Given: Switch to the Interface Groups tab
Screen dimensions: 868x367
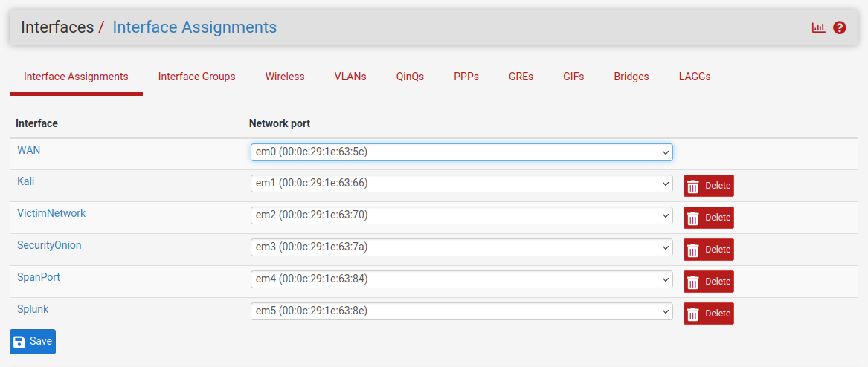Looking at the screenshot, I should pyautogui.click(x=196, y=77).
